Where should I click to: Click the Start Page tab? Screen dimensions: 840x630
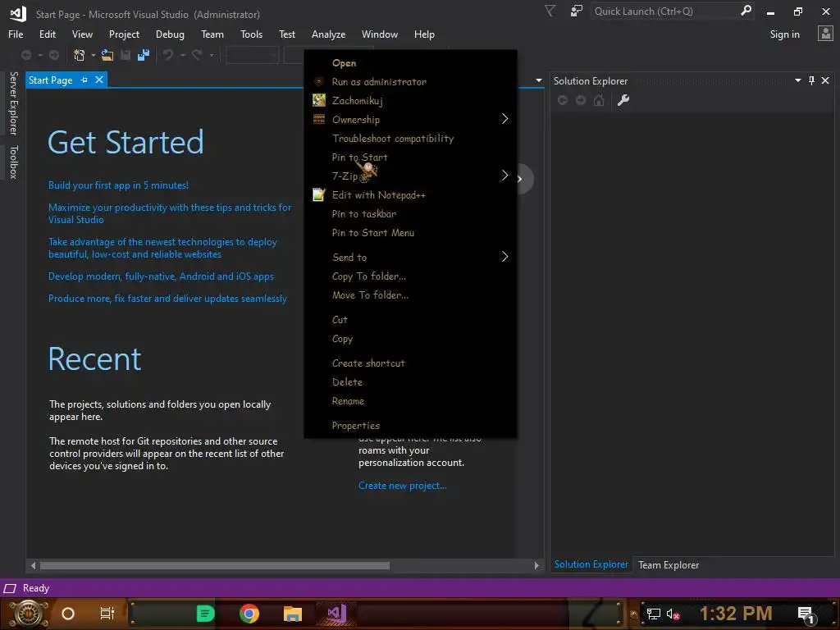point(50,80)
